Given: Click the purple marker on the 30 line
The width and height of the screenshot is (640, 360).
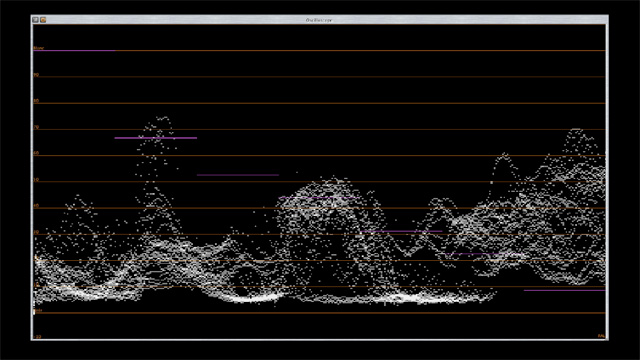Looking at the screenshot, I should [401, 231].
